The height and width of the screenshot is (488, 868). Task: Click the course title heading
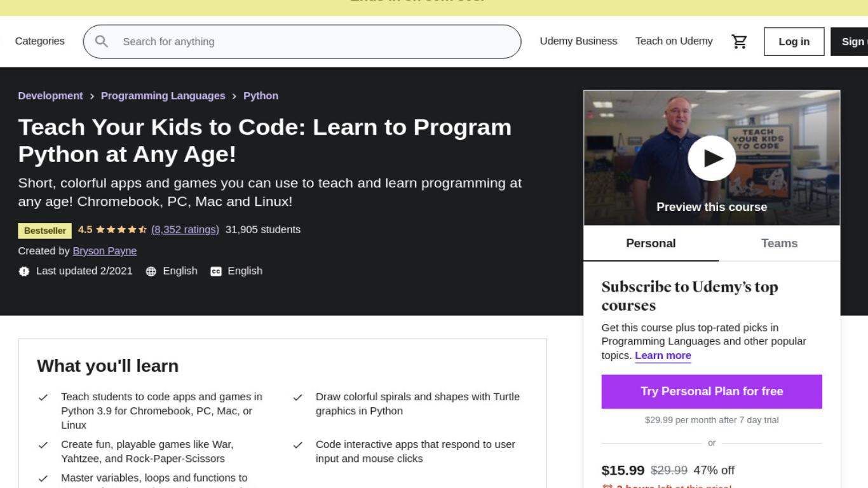[265, 140]
